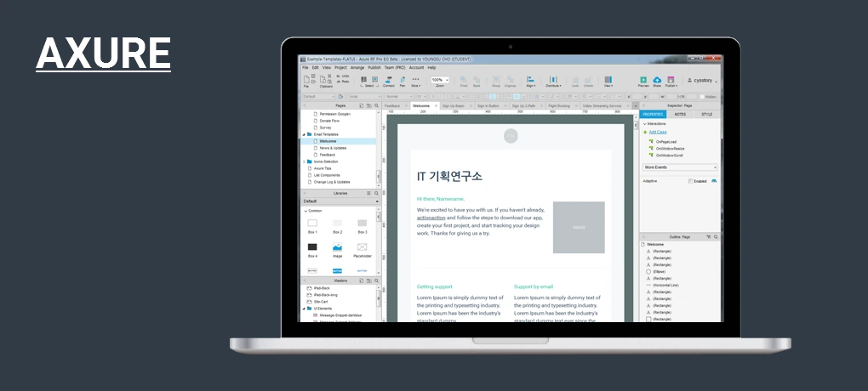Collapse the Email Templates folder
The image size is (868, 391).
pyautogui.click(x=304, y=134)
